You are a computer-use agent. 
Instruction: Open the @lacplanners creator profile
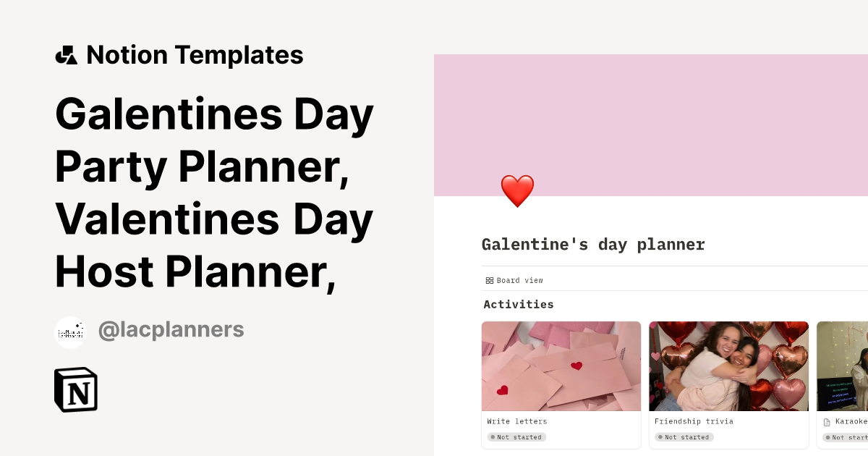171,329
